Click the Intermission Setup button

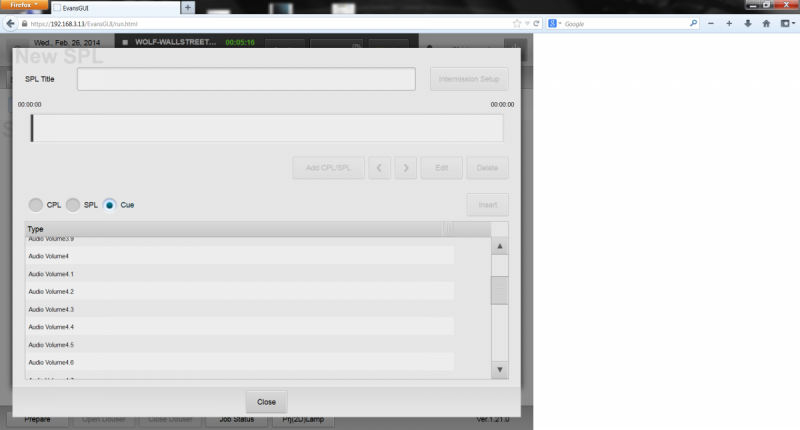(x=469, y=79)
